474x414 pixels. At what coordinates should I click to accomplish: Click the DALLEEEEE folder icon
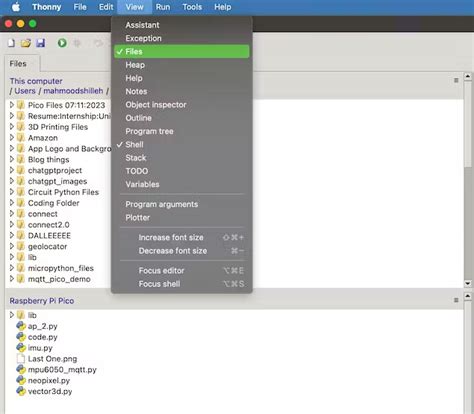click(21, 235)
